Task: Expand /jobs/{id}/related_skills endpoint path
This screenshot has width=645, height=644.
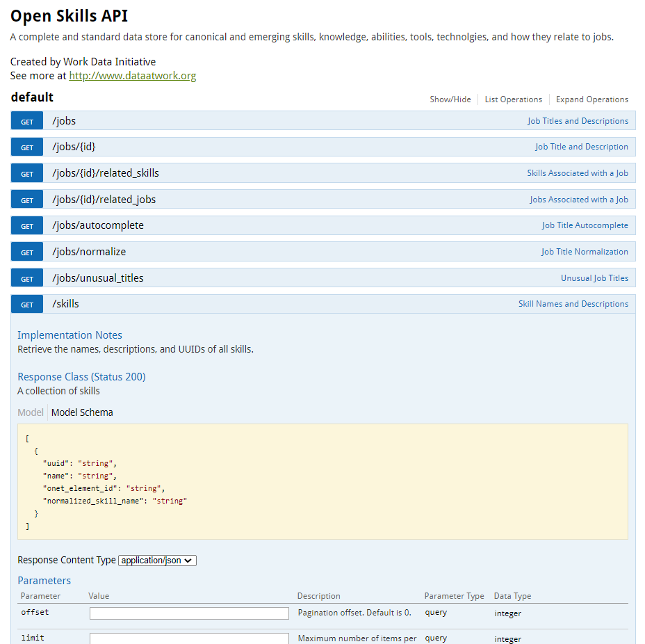Action: pos(106,173)
